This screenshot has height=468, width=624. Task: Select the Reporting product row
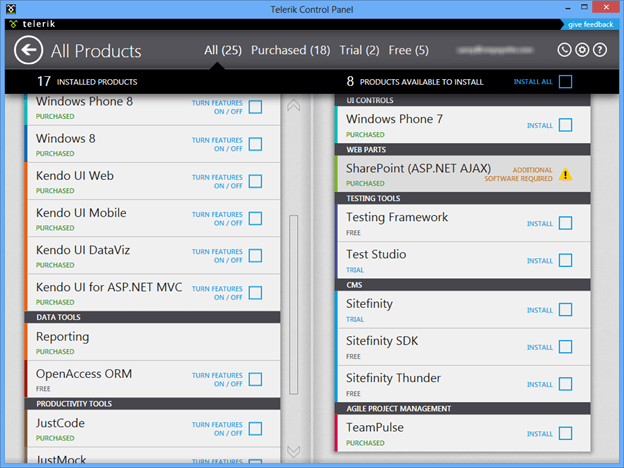[152, 342]
